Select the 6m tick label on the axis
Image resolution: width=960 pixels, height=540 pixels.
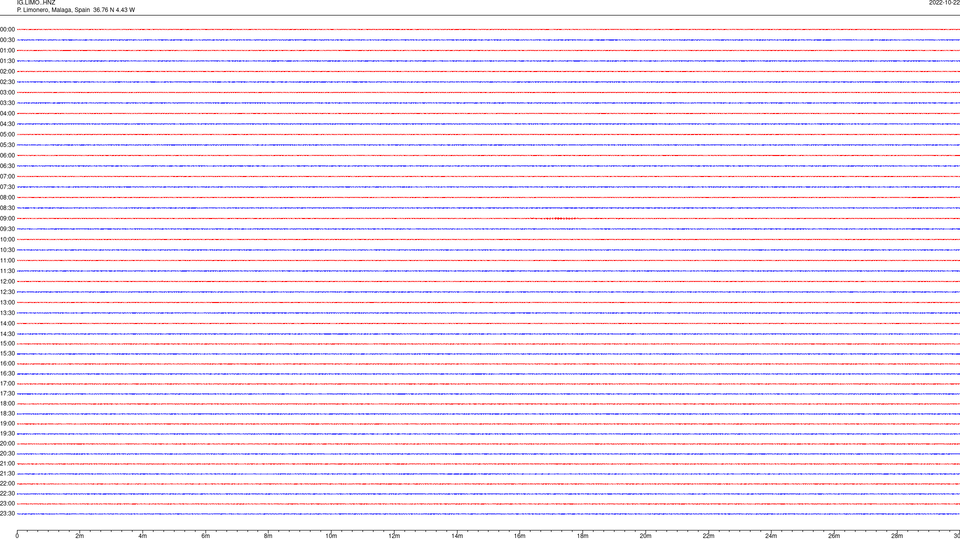point(206,536)
